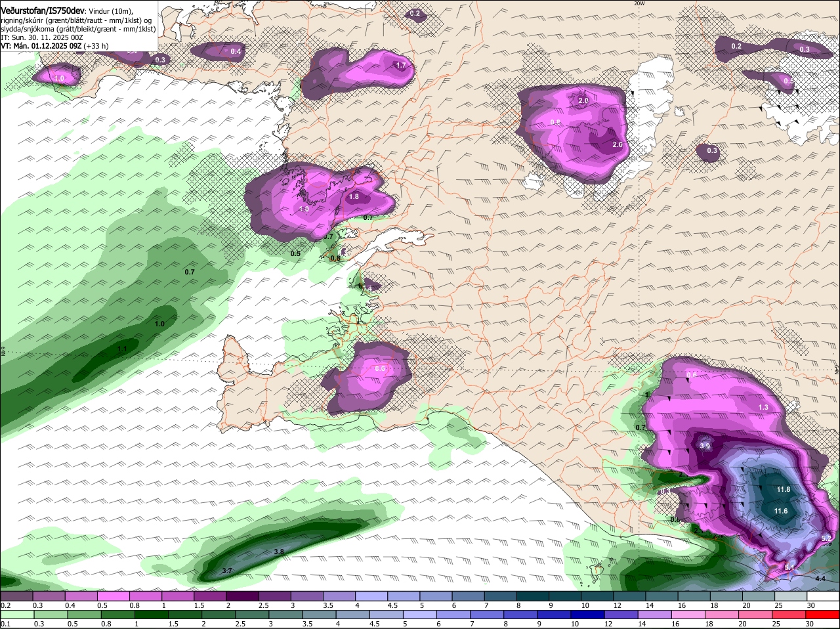Click the 20W longitude label at top

click(640, 3)
